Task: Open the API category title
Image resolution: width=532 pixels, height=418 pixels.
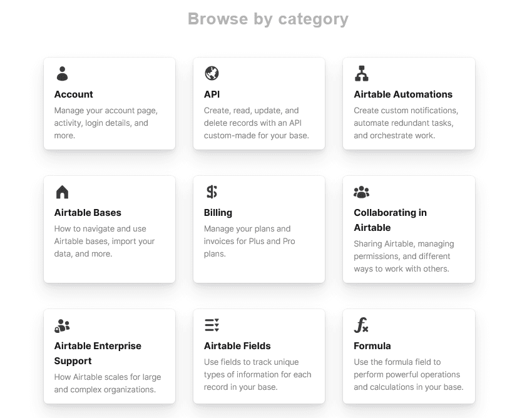Action: pos(212,94)
